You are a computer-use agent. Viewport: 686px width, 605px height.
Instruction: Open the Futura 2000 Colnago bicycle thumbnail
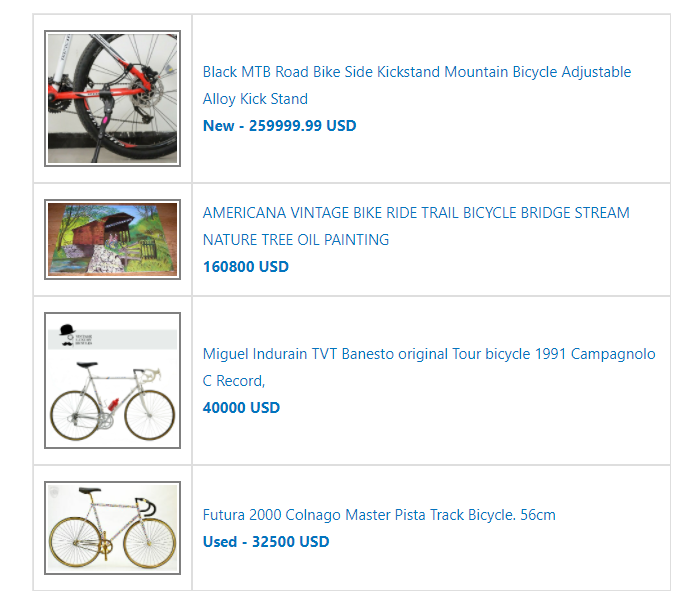pos(112,528)
